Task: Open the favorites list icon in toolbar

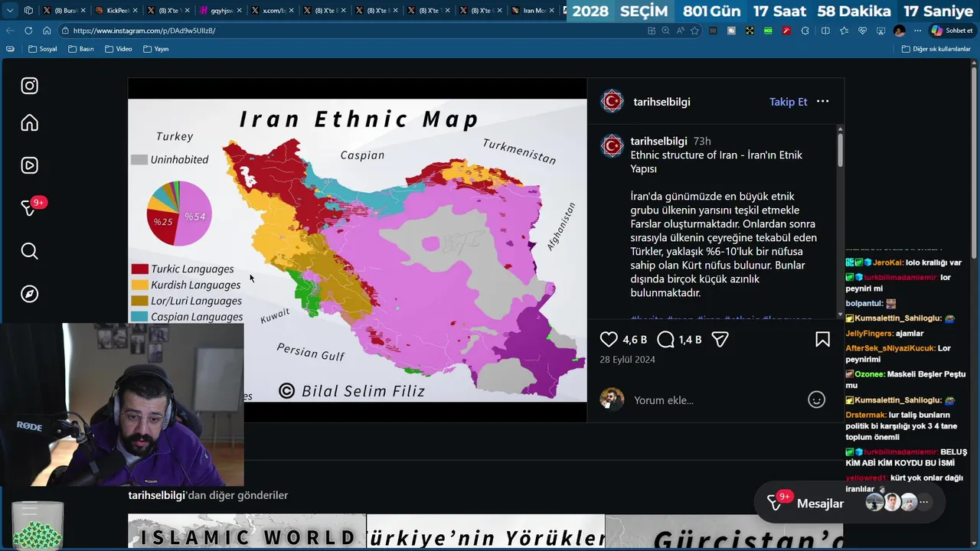Action: point(844,31)
